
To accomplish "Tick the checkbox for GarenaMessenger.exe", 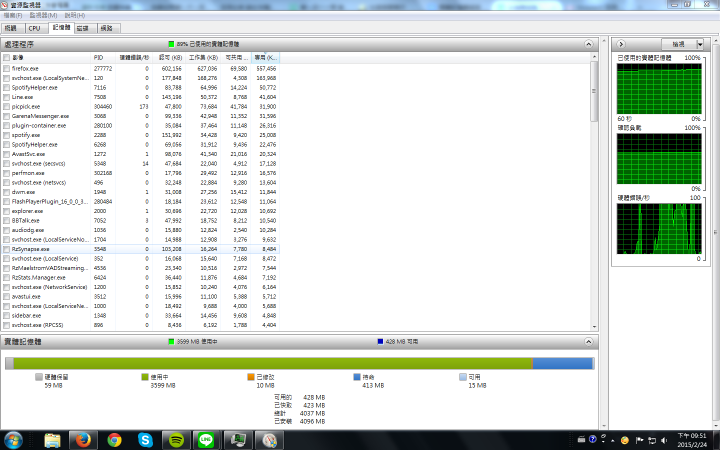I will pyautogui.click(x=6, y=116).
